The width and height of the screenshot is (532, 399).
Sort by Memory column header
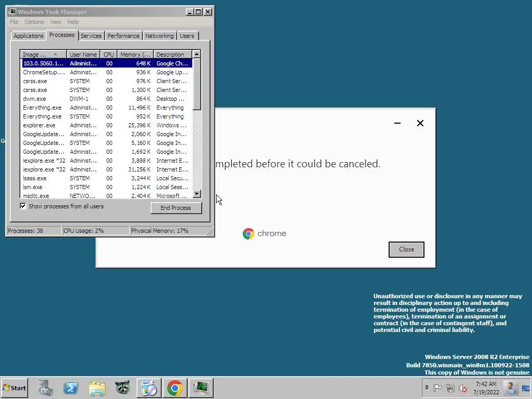click(136, 54)
